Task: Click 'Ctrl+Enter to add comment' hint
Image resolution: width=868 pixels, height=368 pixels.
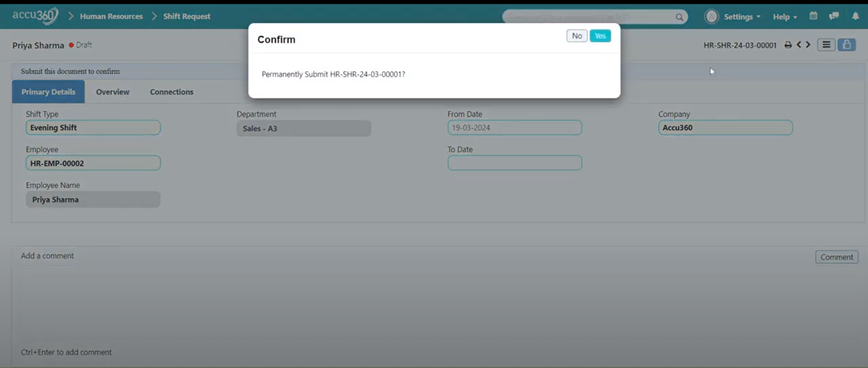Action: 66,352
